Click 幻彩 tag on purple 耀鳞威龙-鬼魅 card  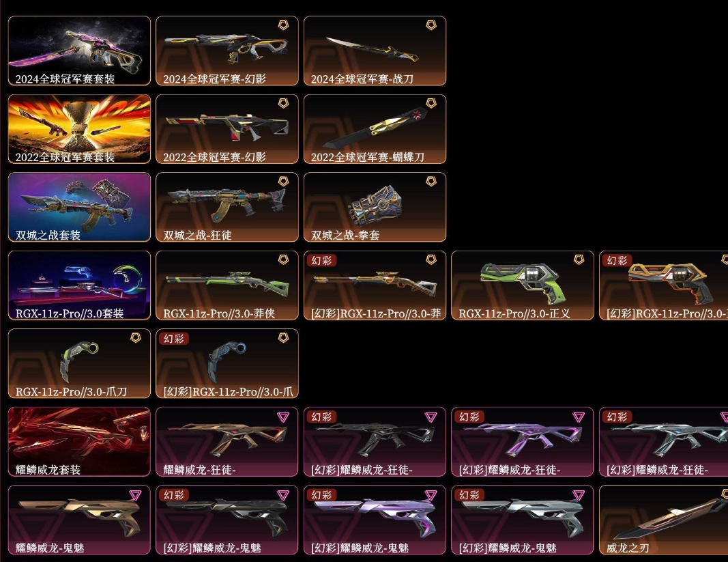(321, 495)
